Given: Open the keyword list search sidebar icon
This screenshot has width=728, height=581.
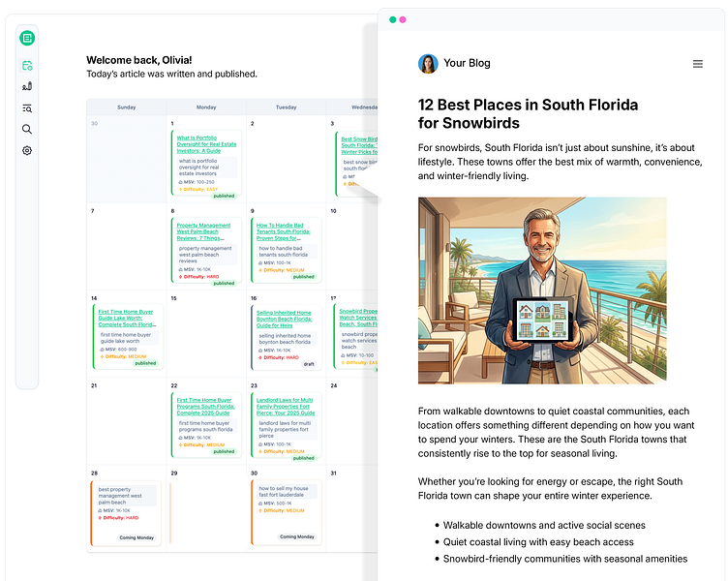Looking at the screenshot, I should click(x=27, y=108).
